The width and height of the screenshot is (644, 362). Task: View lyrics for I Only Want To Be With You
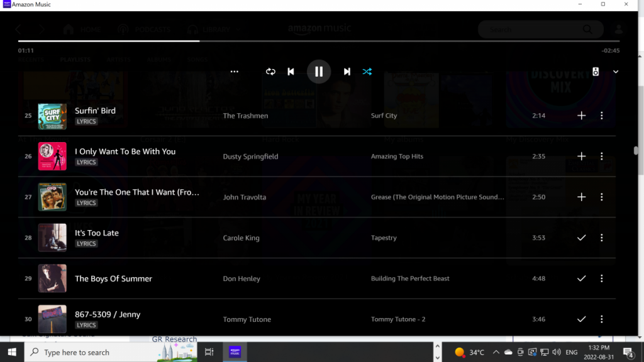(86, 162)
